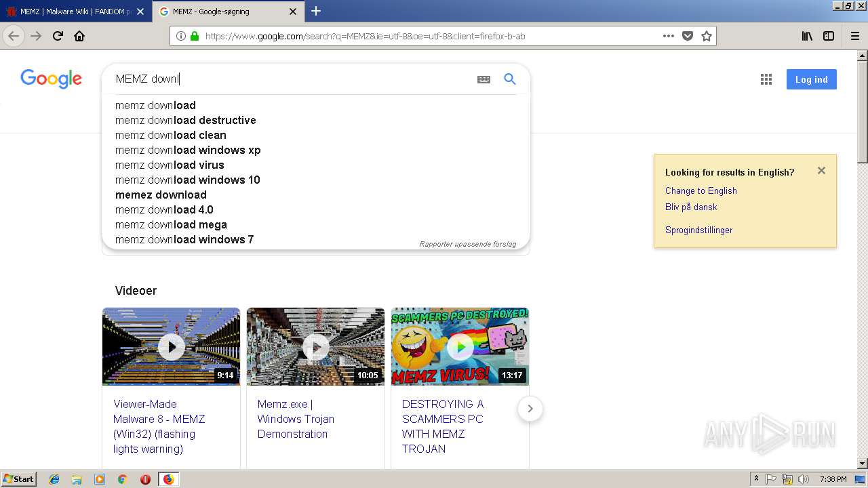The height and width of the screenshot is (488, 868).
Task: Play the Memz.exe Windows Trojan video thumbnail
Action: click(315, 346)
